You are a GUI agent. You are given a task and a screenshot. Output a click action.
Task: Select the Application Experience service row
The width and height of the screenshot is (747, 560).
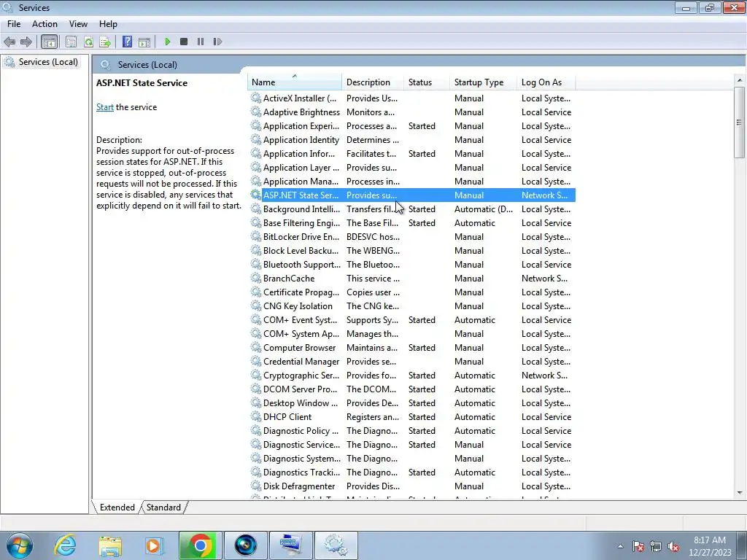[412, 125]
